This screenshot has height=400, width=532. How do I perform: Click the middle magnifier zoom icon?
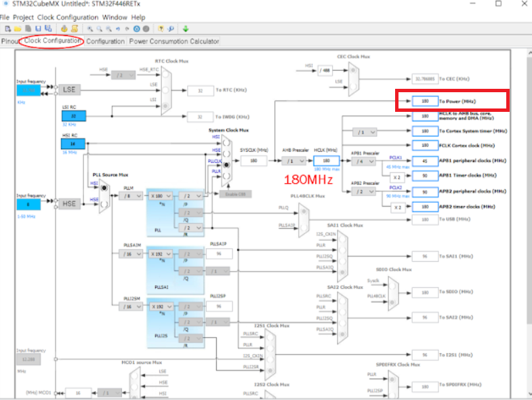99,29
